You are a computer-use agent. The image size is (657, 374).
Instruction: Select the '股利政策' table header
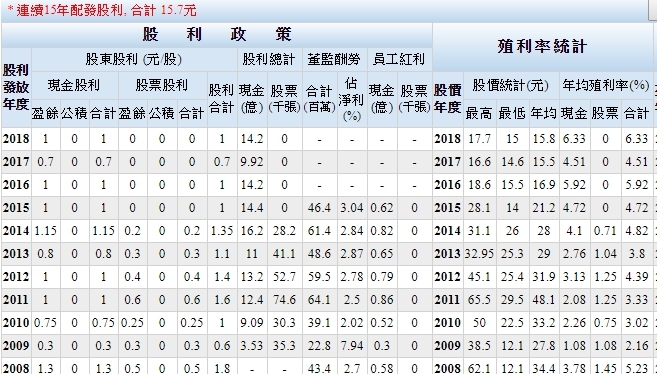coord(217,34)
